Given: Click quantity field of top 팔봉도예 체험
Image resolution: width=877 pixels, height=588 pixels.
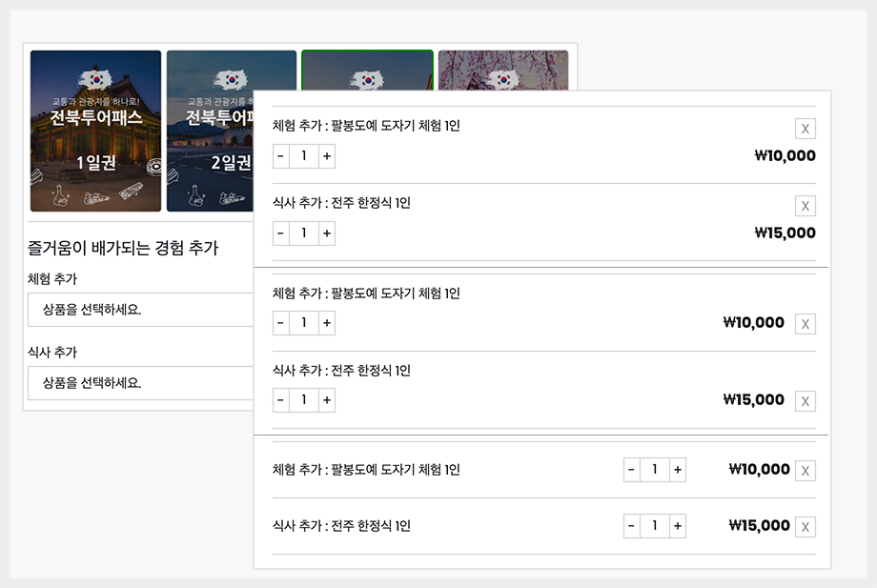Looking at the screenshot, I should (x=304, y=156).
